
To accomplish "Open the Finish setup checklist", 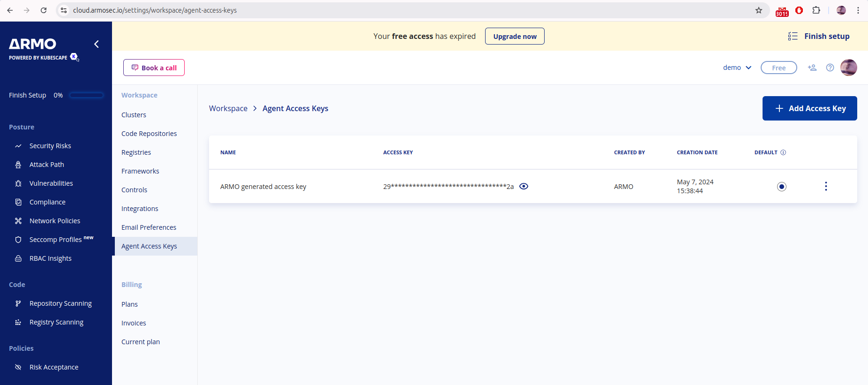I will [819, 36].
